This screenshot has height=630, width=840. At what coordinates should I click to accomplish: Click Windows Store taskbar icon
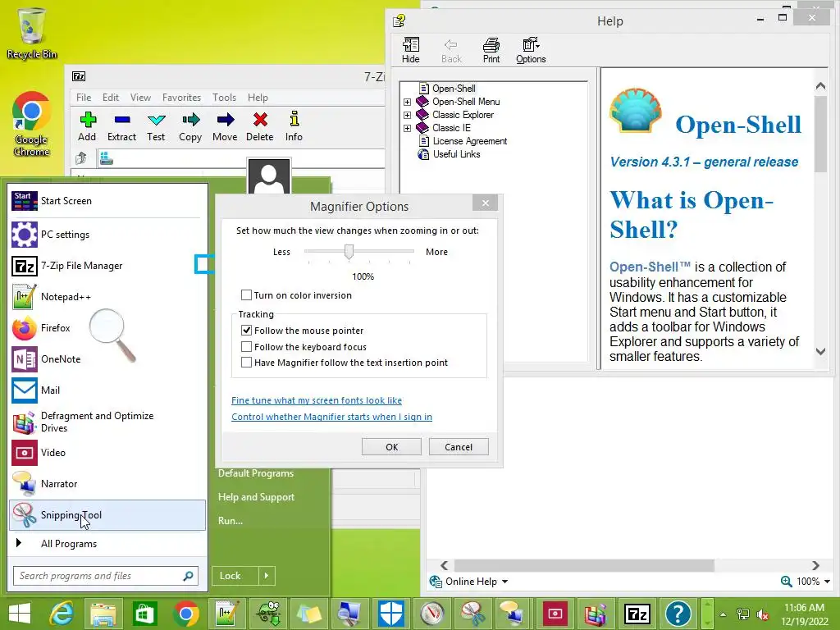144,614
